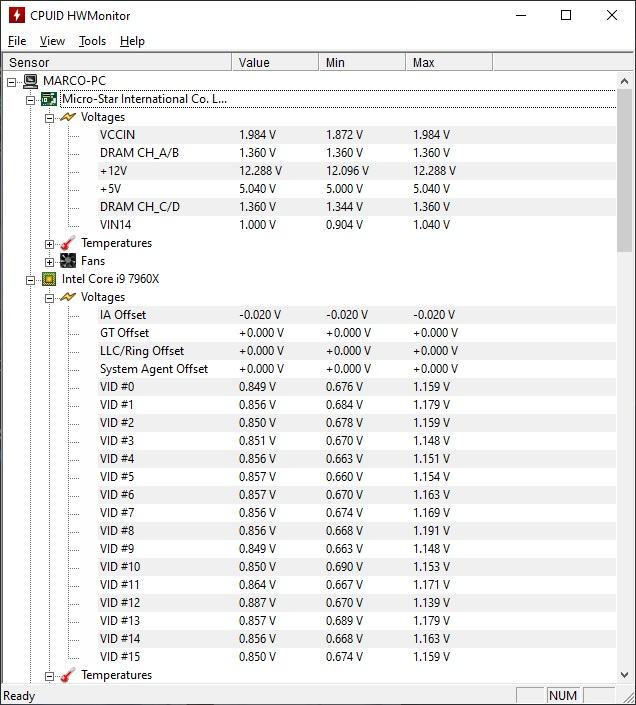Click the 12.288 V current value of +12V
The height and width of the screenshot is (705, 636).
260,171
